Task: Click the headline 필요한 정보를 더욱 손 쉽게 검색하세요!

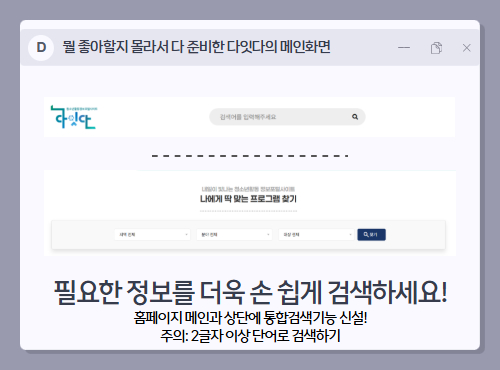Action: [250, 292]
